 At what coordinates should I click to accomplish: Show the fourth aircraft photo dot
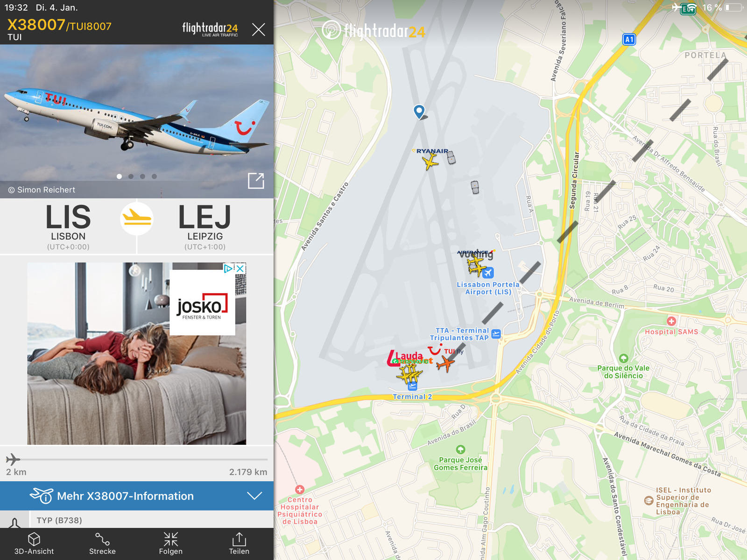(x=155, y=176)
